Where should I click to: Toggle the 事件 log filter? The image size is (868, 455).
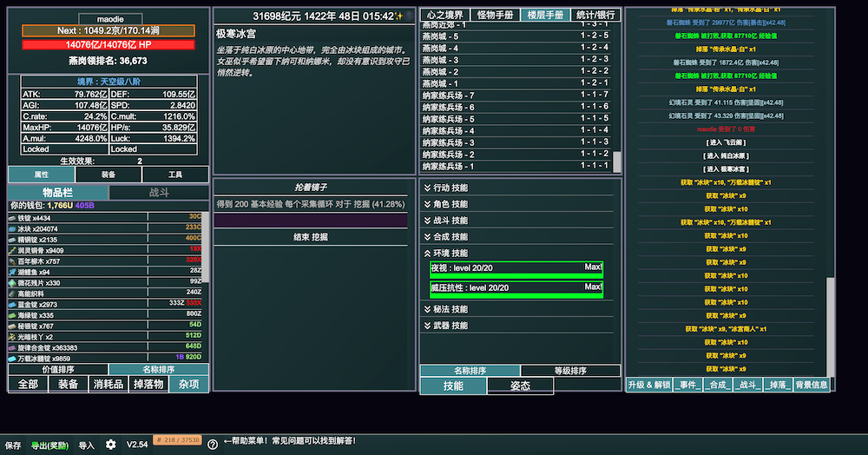point(687,385)
